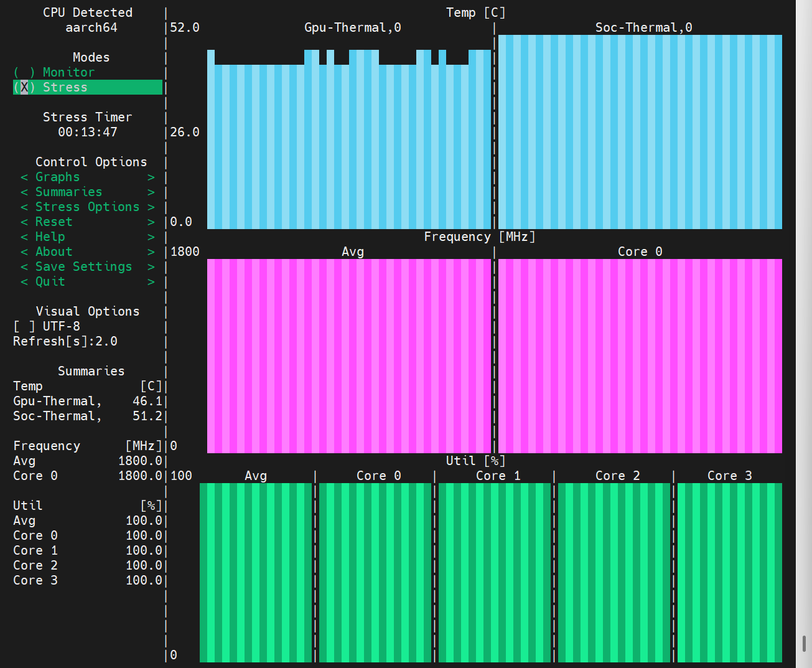Click the Reset button
This screenshot has height=668, width=812.
(x=88, y=222)
